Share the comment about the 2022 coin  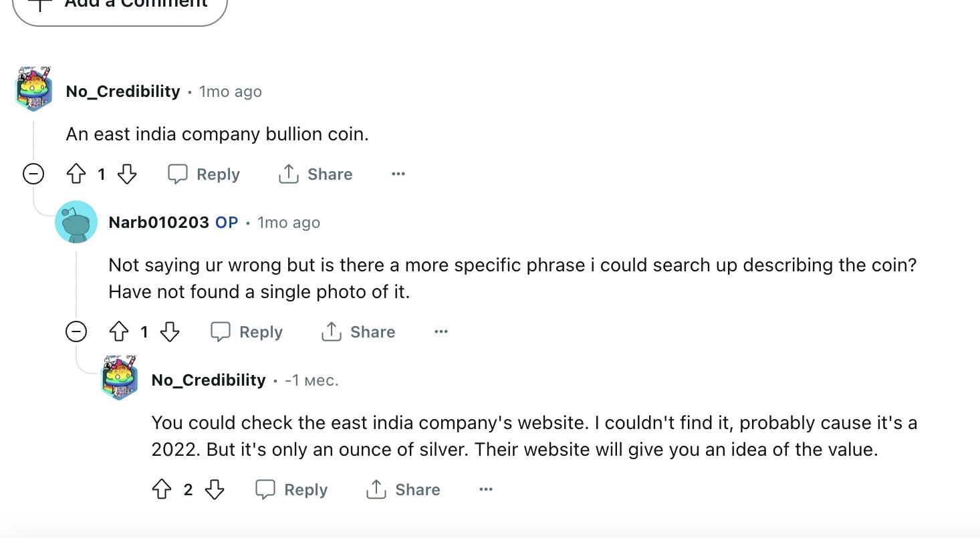(403, 490)
